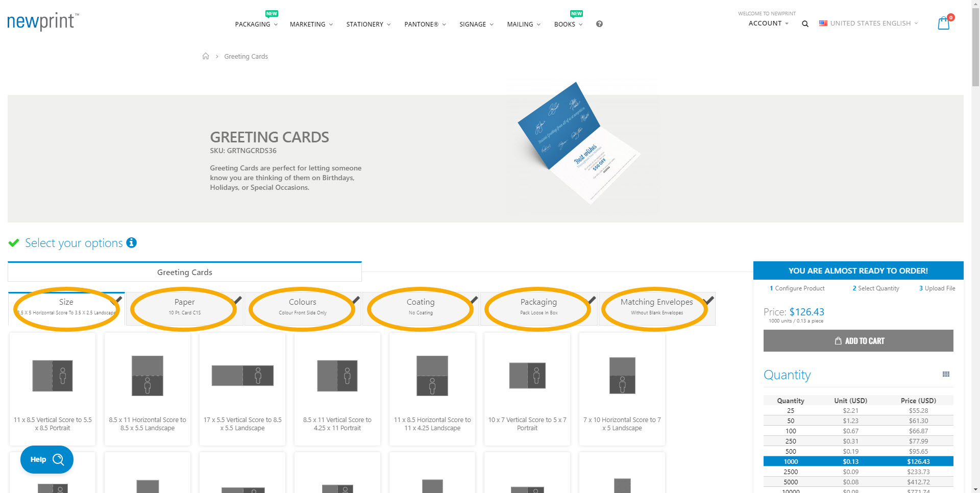
Task: Open the Help chat bubble
Action: tap(47, 459)
